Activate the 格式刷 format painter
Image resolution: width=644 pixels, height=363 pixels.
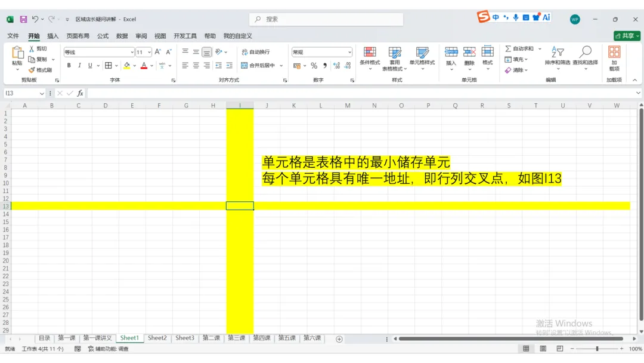coord(41,70)
